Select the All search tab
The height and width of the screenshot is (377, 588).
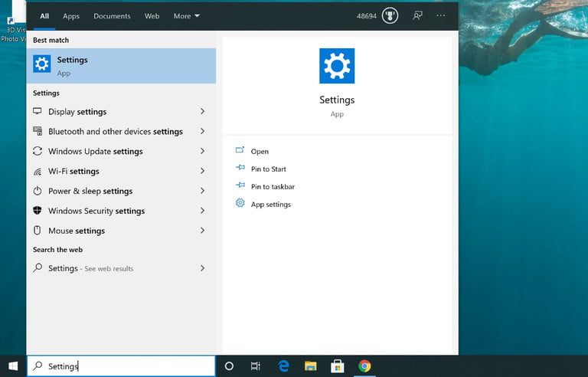tap(44, 16)
